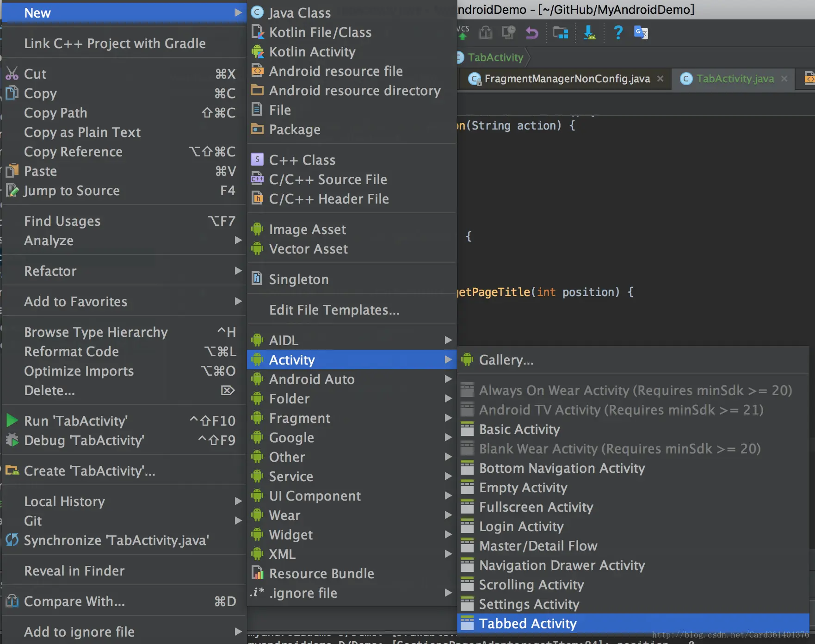Click Android resource directory folder icon
815x644 pixels.
[x=257, y=90]
